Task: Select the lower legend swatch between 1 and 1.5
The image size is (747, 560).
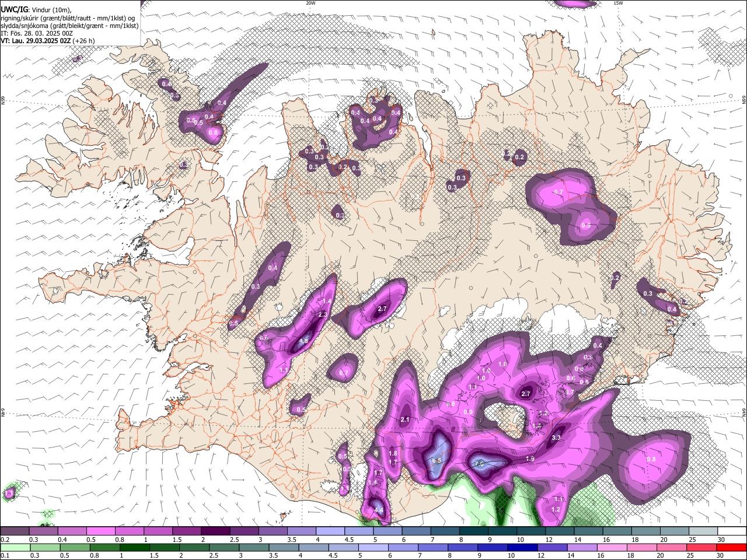Action: click(135, 547)
